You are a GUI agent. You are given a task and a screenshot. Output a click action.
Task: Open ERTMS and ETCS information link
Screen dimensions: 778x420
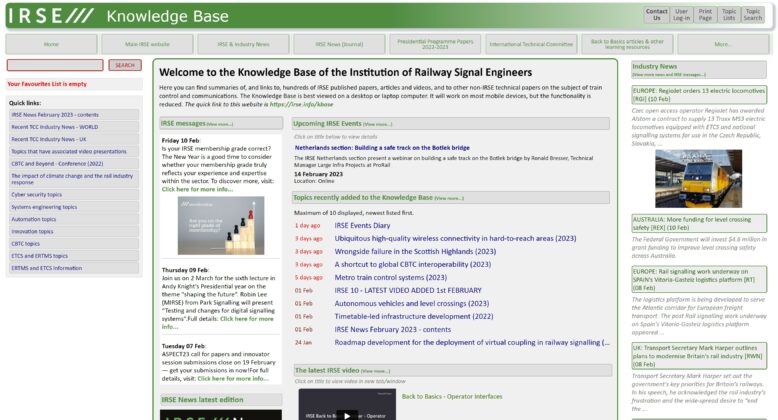click(73, 268)
